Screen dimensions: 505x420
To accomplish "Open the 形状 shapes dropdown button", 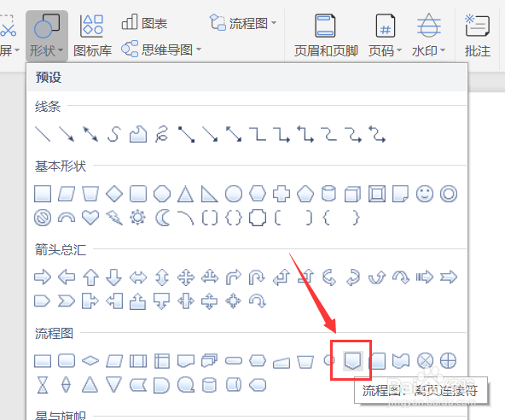I will coord(47,36).
